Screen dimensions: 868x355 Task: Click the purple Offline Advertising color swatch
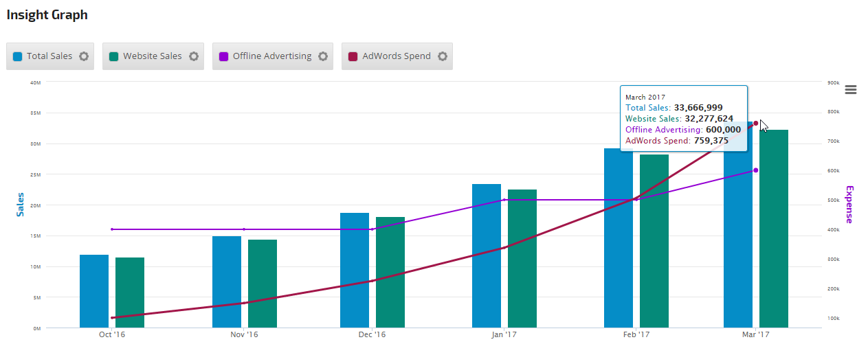[x=224, y=56]
